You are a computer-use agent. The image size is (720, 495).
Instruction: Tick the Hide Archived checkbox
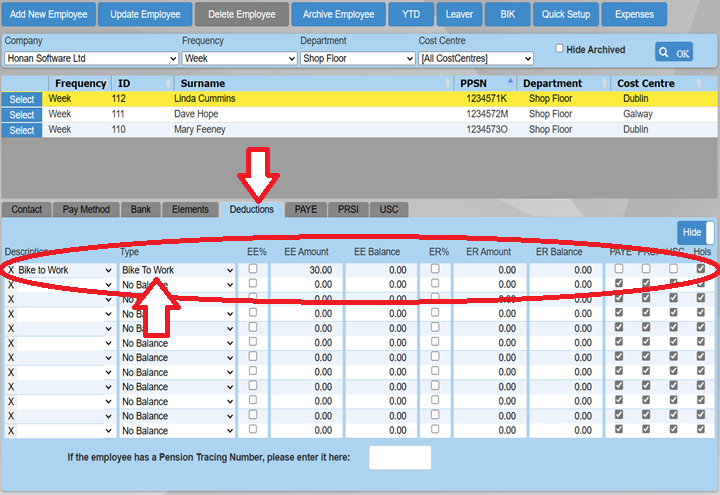560,49
